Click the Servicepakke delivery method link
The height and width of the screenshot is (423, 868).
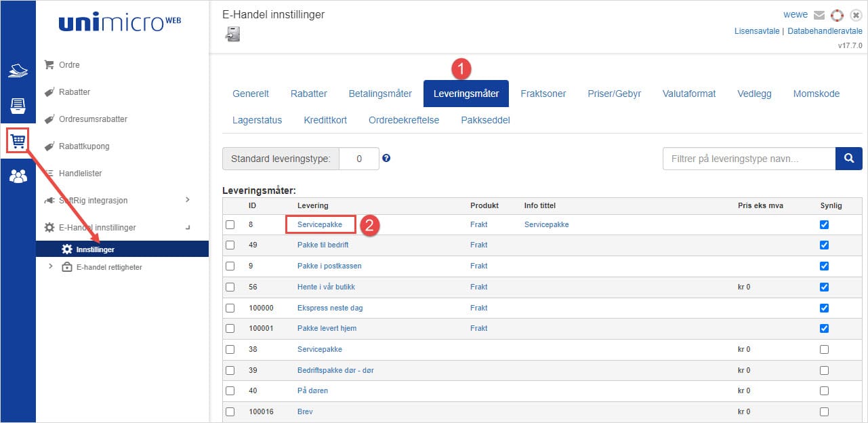tap(319, 224)
